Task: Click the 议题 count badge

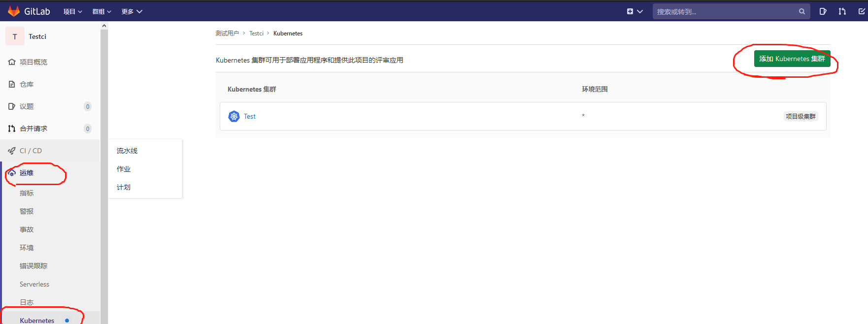Action: [x=88, y=106]
